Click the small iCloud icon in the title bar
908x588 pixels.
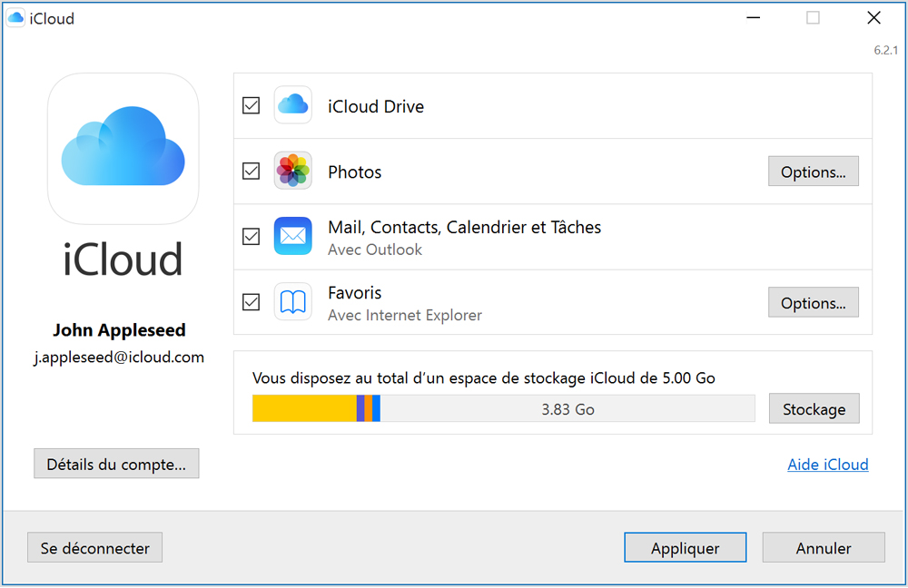(15, 18)
